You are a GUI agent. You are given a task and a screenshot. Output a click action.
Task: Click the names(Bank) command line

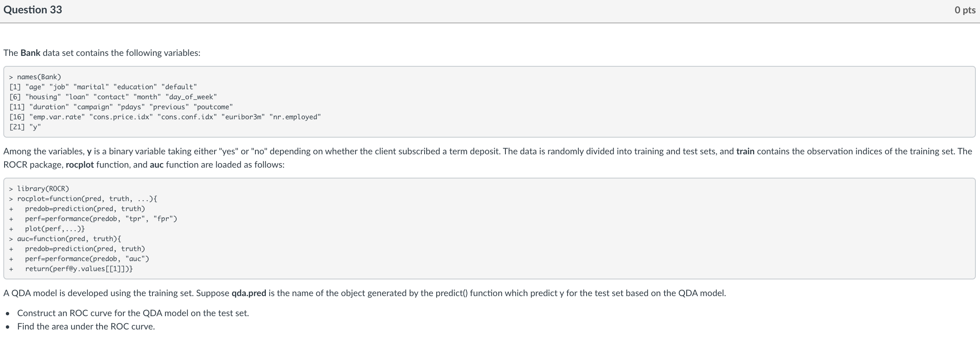click(x=39, y=77)
